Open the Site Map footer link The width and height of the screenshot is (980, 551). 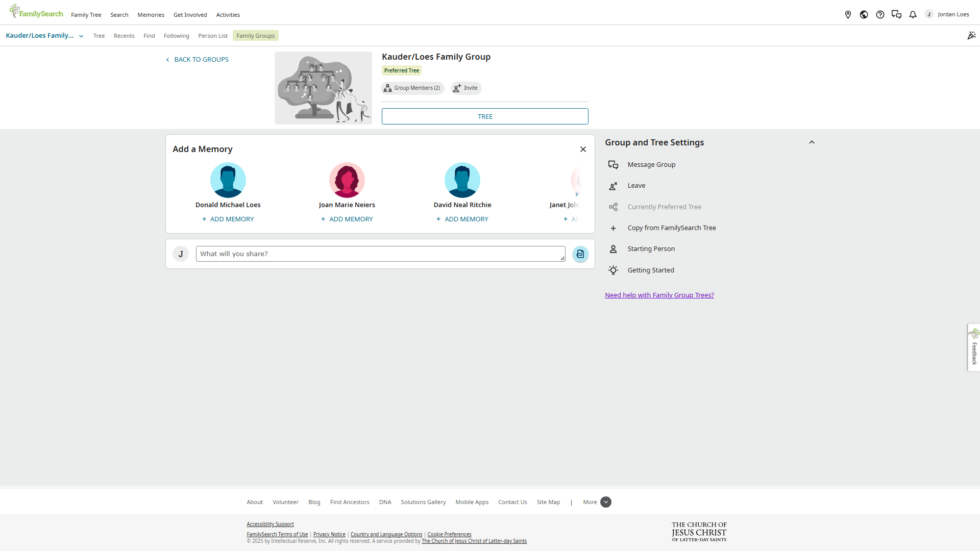(x=548, y=503)
